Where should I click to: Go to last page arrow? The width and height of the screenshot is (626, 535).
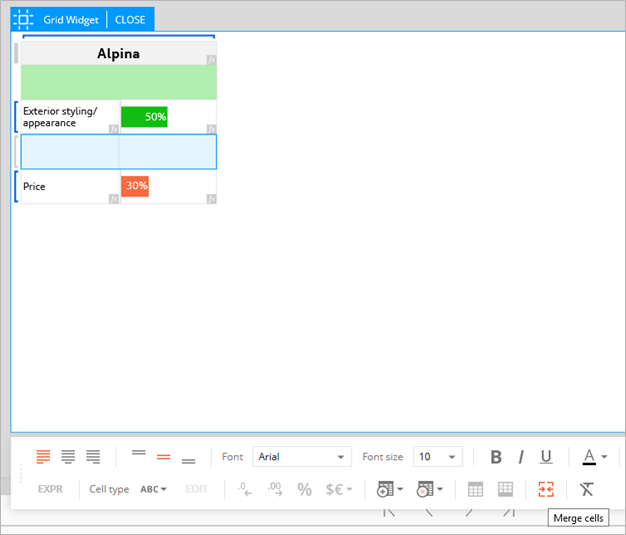pyautogui.click(x=509, y=513)
